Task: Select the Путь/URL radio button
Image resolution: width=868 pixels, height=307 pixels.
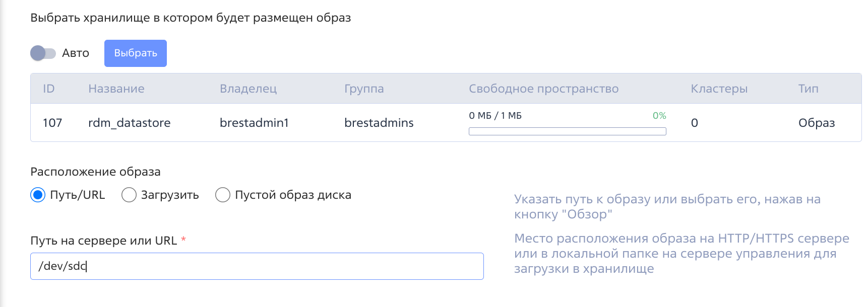Action: tap(38, 195)
